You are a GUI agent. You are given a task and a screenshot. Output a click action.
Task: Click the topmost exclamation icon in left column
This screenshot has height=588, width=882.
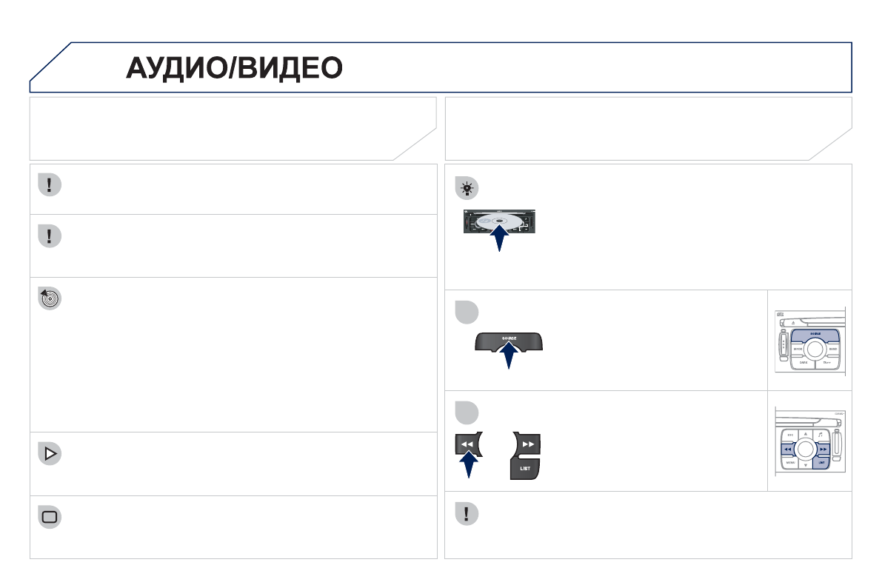tap(50, 185)
